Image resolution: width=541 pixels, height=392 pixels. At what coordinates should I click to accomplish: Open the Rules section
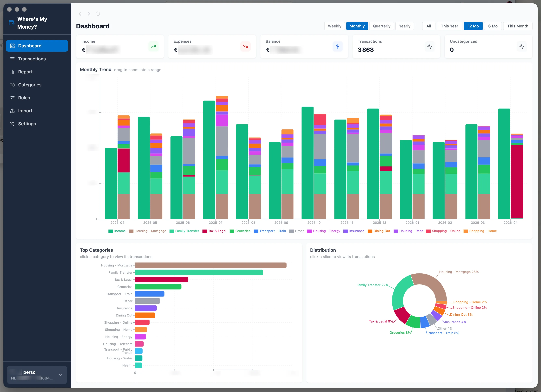tap(37, 98)
